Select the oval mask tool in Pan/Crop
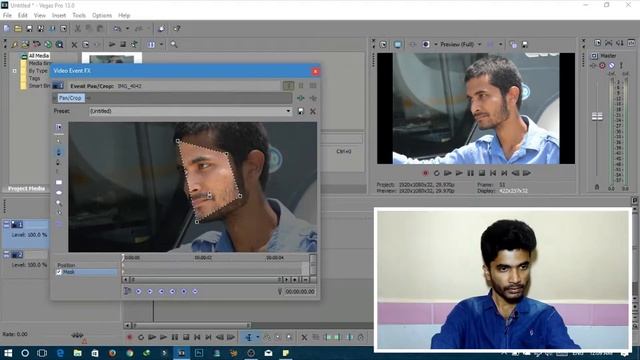640x360 pixels. point(59,192)
